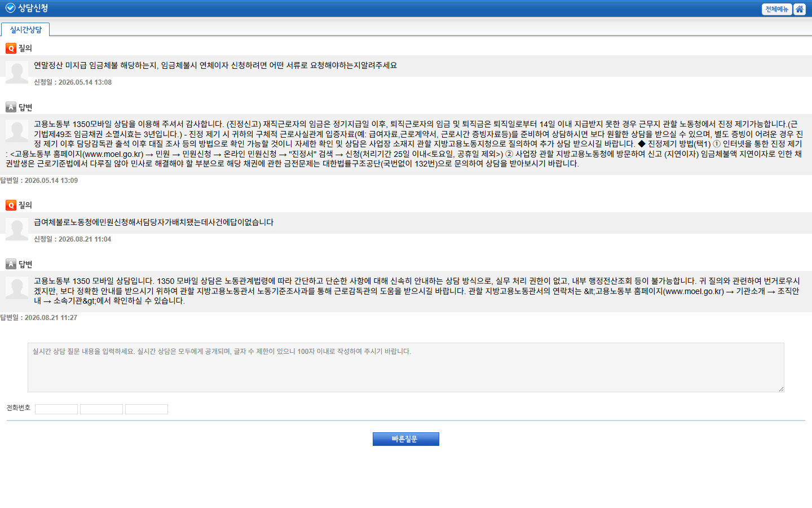Click the last 전화번호 input box

147,409
